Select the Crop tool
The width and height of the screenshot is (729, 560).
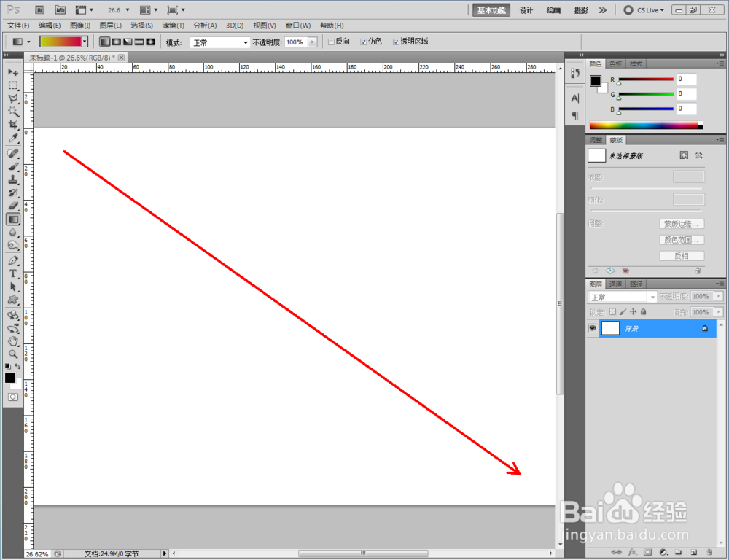tap(13, 125)
